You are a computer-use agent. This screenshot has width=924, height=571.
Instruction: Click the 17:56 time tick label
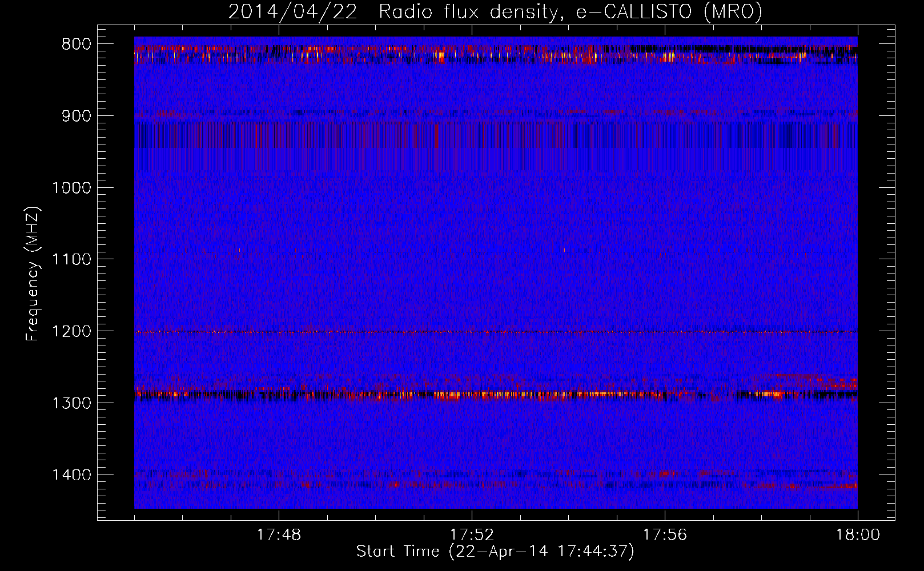click(x=665, y=535)
